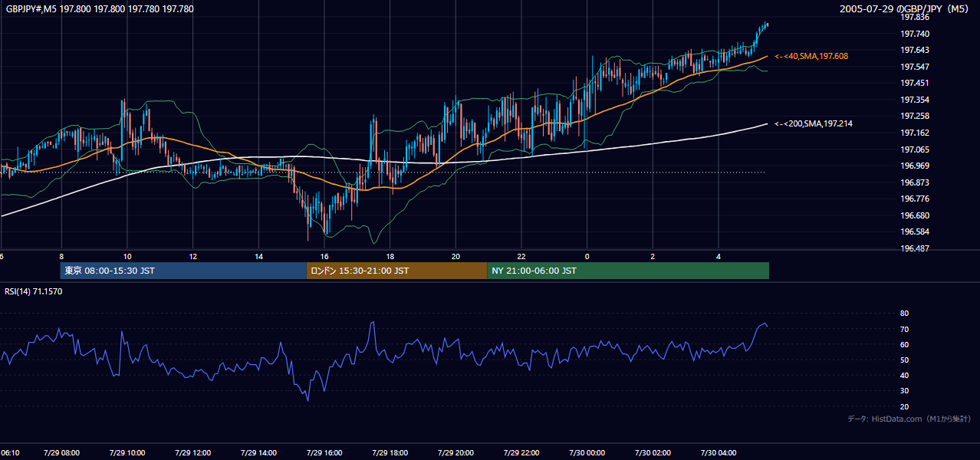
Task: Click price axis label 197.354
Action: 914,100
